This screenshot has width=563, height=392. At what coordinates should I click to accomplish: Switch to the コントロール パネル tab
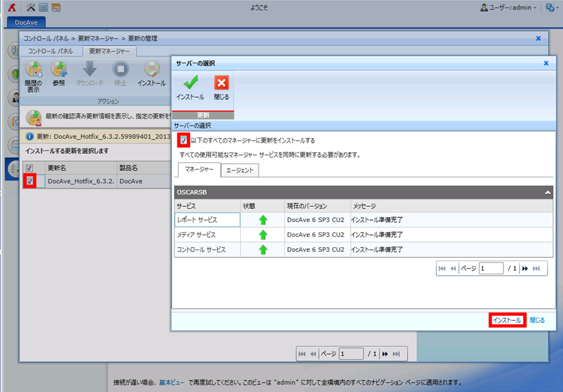(50, 51)
